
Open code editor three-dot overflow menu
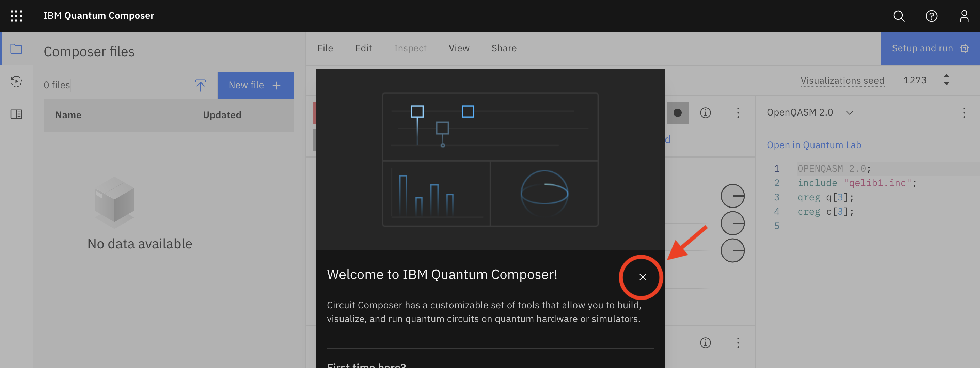pos(964,113)
